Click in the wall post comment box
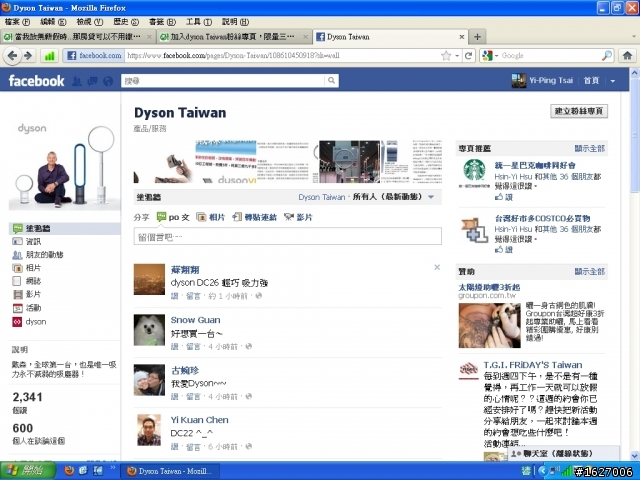Screen dimensions: 640x480 pos(287,236)
